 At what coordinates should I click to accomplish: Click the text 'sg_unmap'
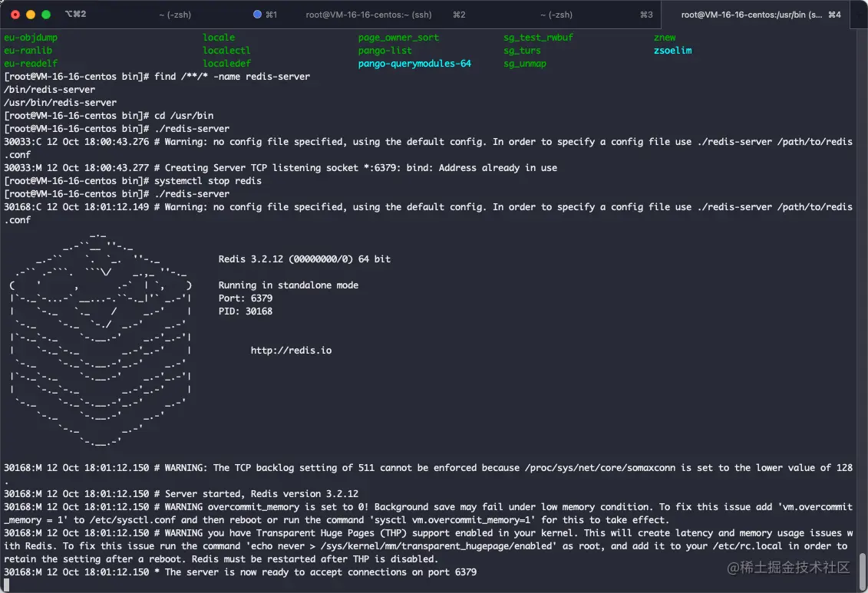coord(525,63)
